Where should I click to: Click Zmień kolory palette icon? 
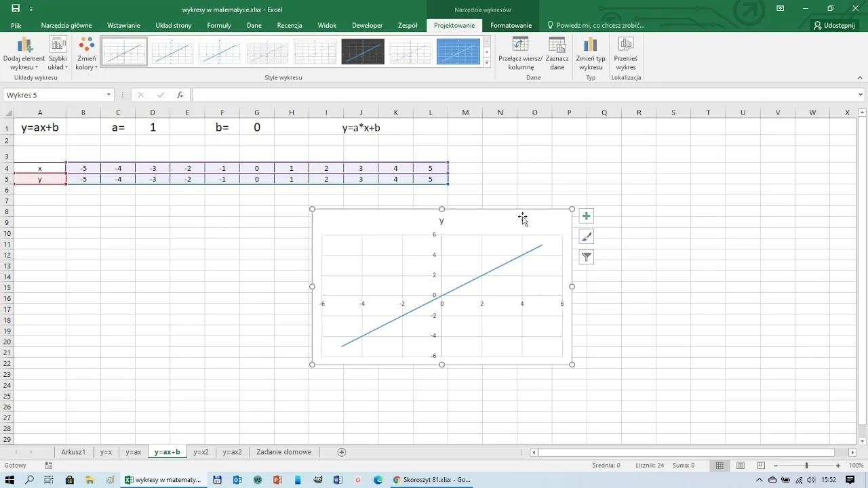coord(86,46)
